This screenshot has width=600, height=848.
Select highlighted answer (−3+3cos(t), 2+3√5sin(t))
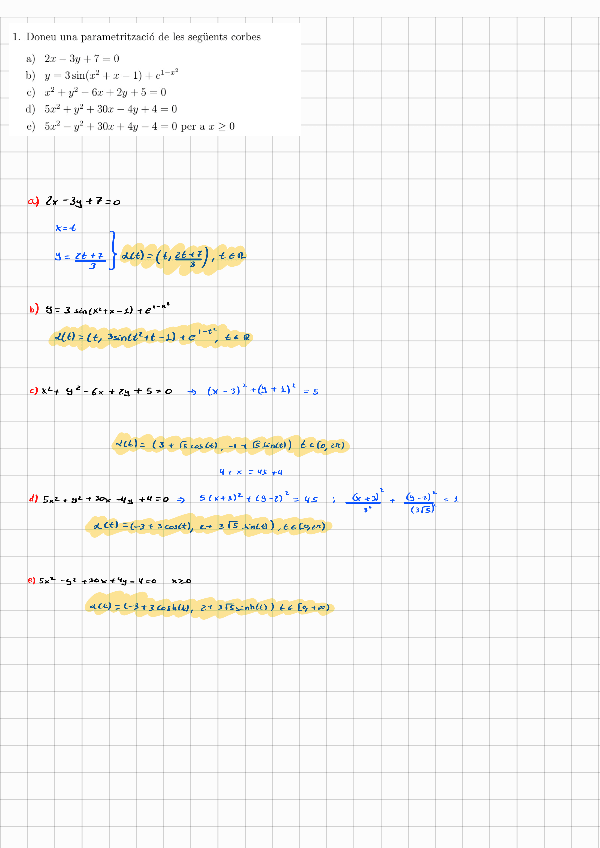click(207, 526)
